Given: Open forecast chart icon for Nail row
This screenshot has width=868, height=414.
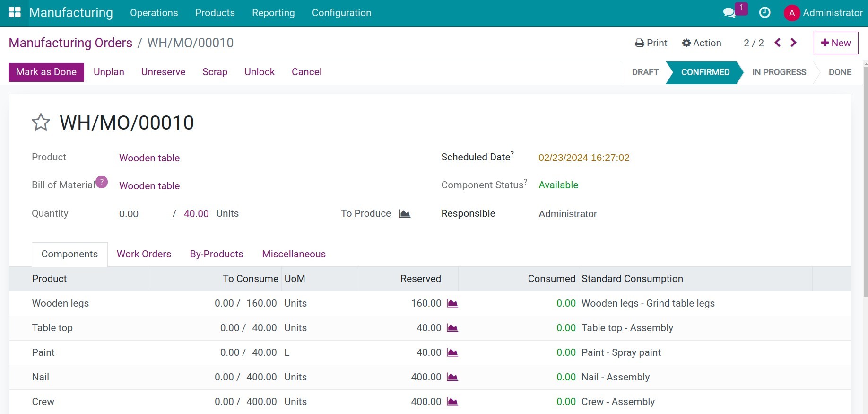Looking at the screenshot, I should [x=452, y=377].
